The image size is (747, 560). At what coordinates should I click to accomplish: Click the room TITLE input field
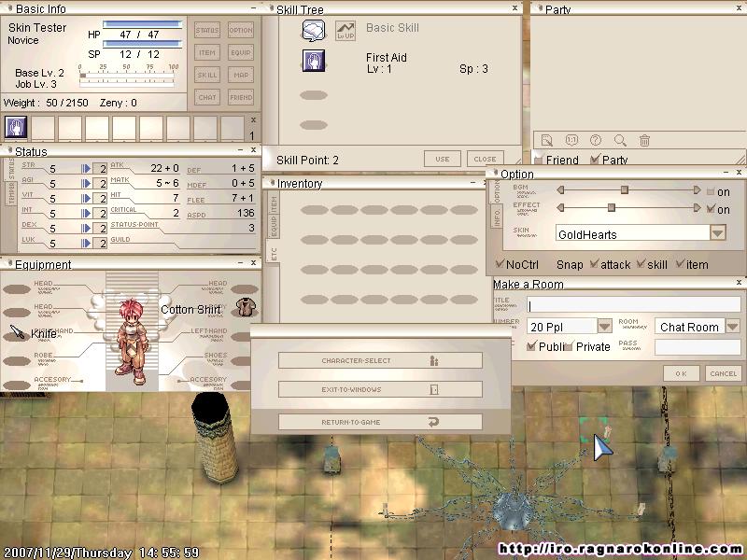click(634, 305)
